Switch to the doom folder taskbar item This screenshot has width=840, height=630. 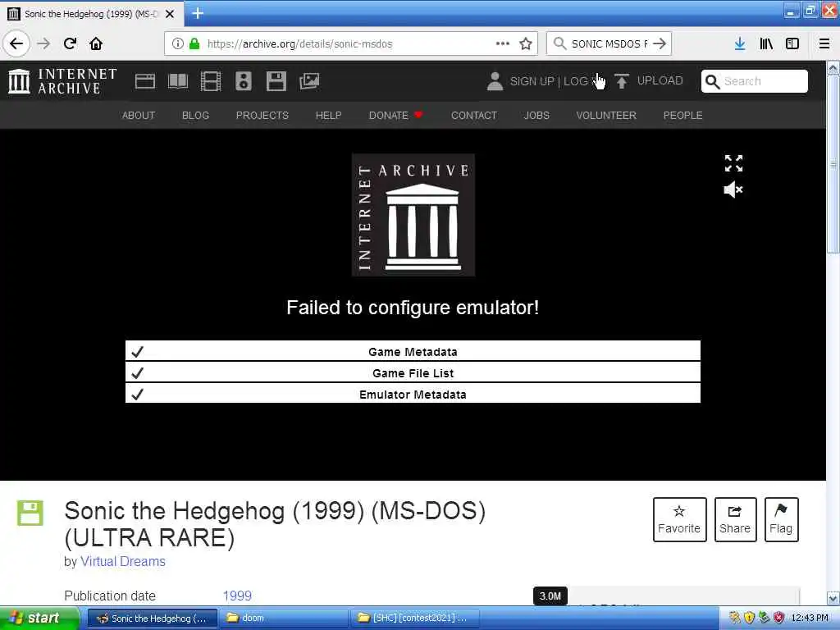(x=284, y=619)
